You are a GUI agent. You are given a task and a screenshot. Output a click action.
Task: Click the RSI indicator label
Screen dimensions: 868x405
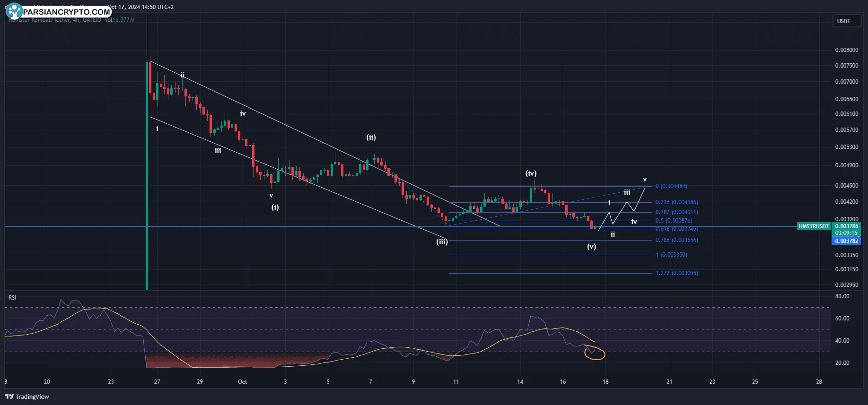(12, 298)
